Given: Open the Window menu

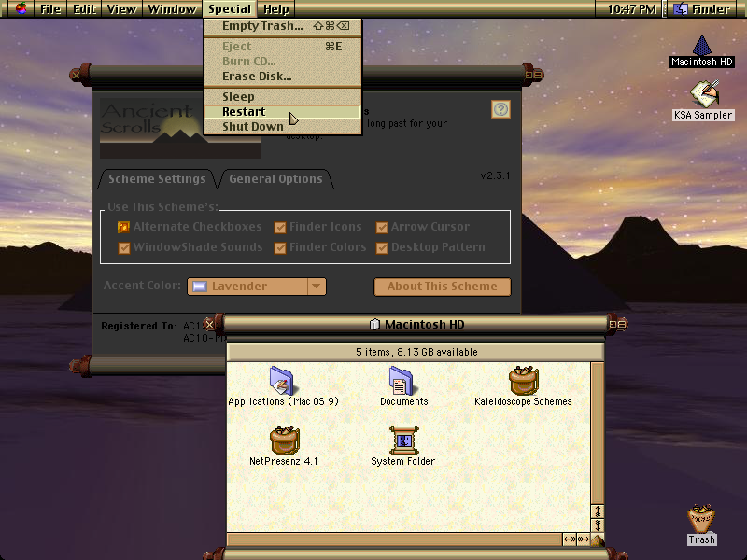Looking at the screenshot, I should [x=172, y=8].
